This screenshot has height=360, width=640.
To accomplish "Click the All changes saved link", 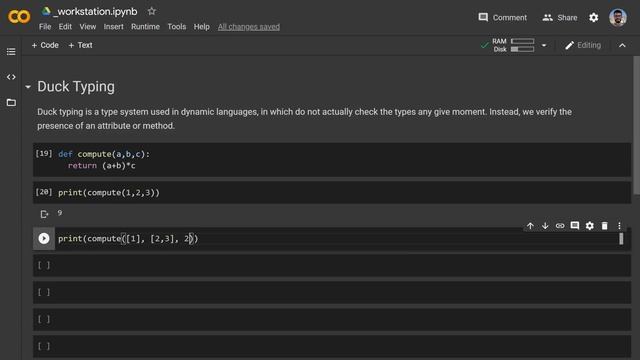I will pos(249,27).
